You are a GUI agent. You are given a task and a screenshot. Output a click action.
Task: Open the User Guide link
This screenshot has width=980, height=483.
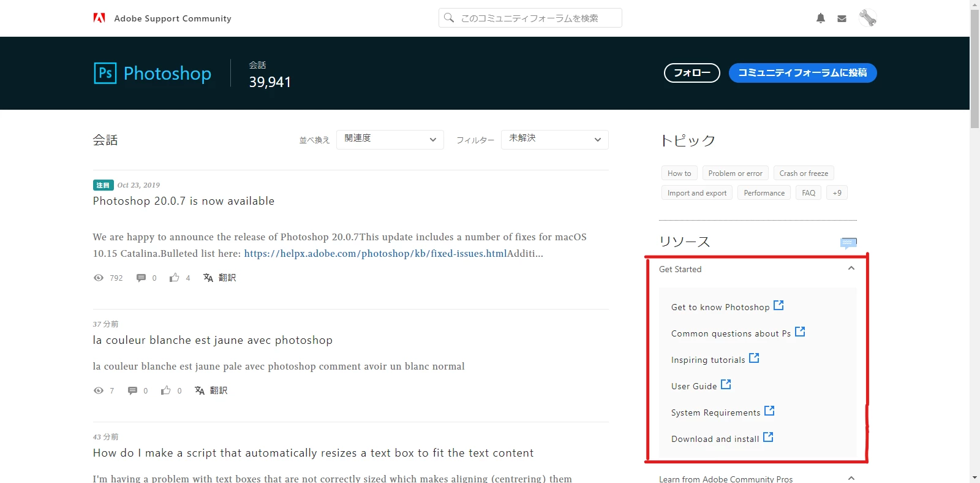click(x=694, y=386)
